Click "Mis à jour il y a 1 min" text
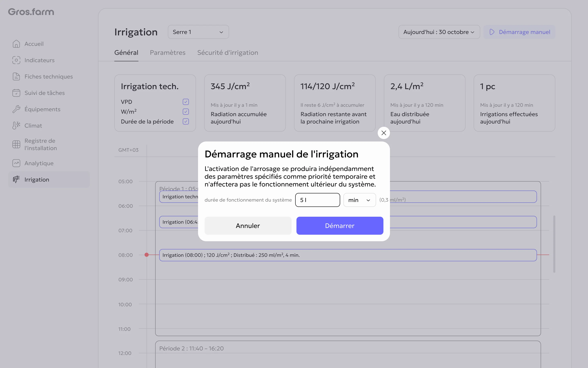The height and width of the screenshot is (368, 588). [x=234, y=105]
